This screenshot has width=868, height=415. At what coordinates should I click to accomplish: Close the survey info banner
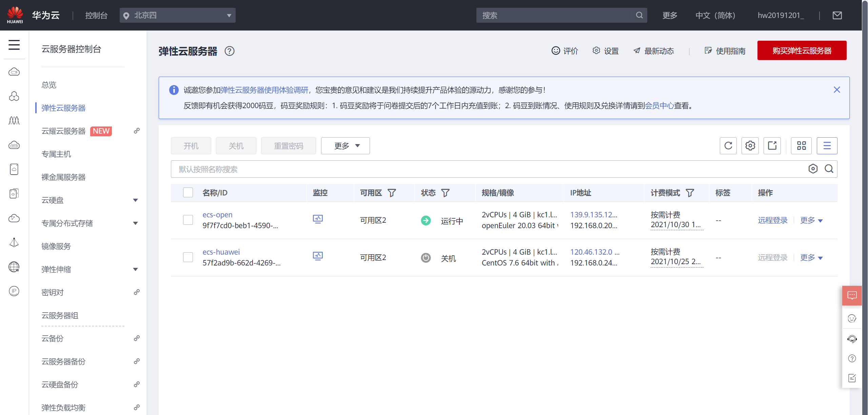click(x=837, y=90)
